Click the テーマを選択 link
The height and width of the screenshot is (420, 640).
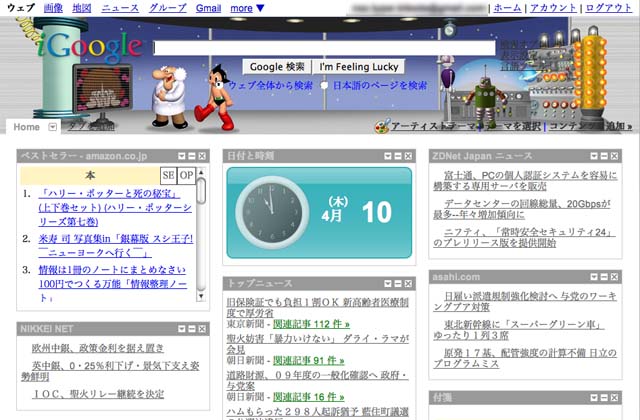tap(510, 127)
